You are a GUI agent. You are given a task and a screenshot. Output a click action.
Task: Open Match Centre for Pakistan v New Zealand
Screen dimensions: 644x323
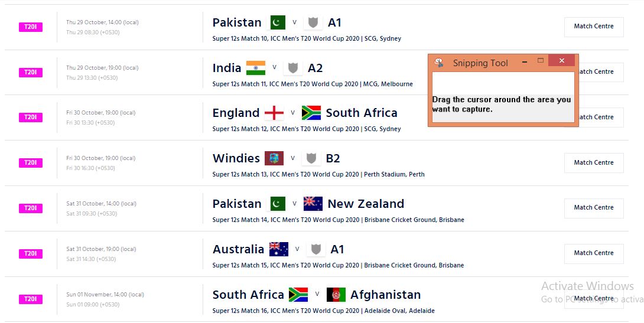click(593, 208)
